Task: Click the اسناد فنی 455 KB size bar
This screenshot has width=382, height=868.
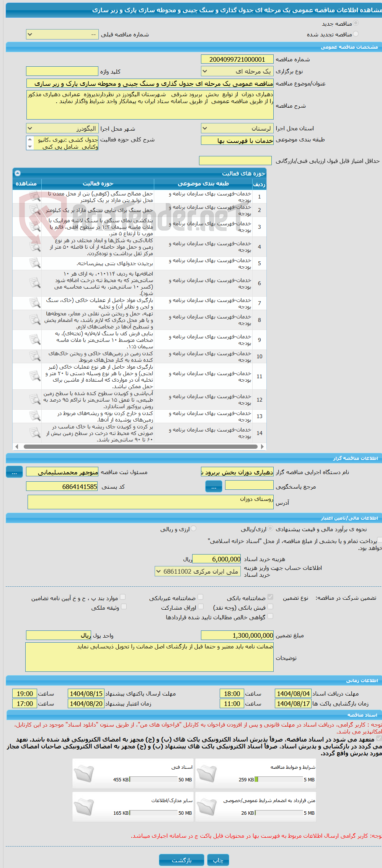Action: pyautogui.click(x=154, y=779)
